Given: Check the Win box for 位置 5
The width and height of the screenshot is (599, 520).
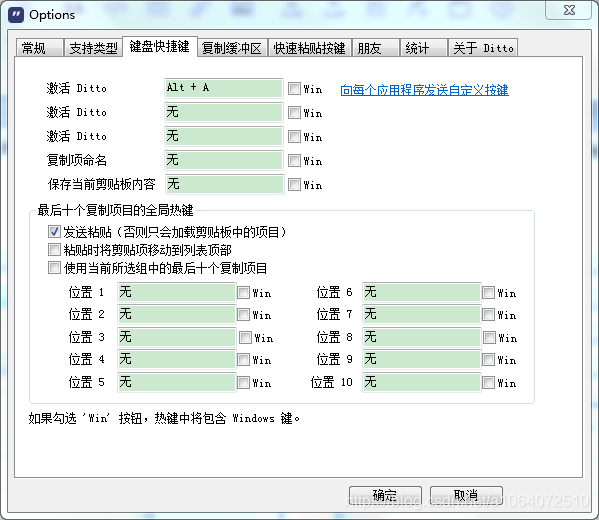Looking at the screenshot, I should [x=243, y=383].
